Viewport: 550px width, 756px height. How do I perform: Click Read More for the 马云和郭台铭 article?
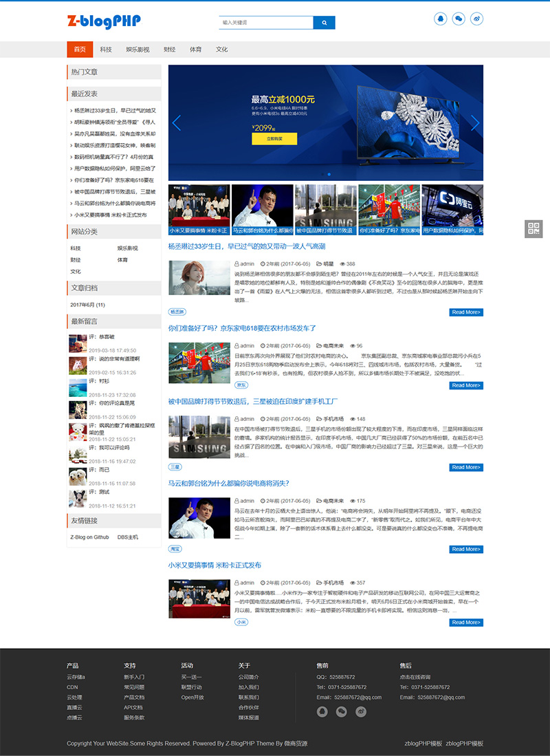click(466, 550)
